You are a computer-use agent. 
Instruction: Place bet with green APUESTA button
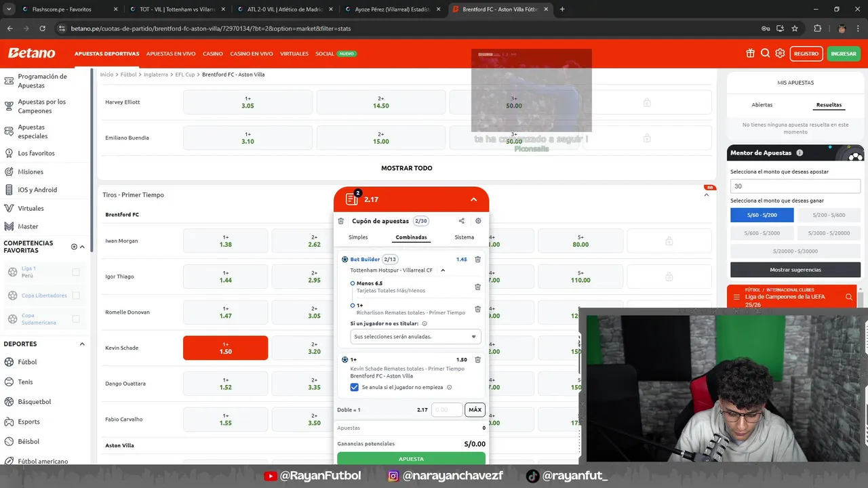411,459
